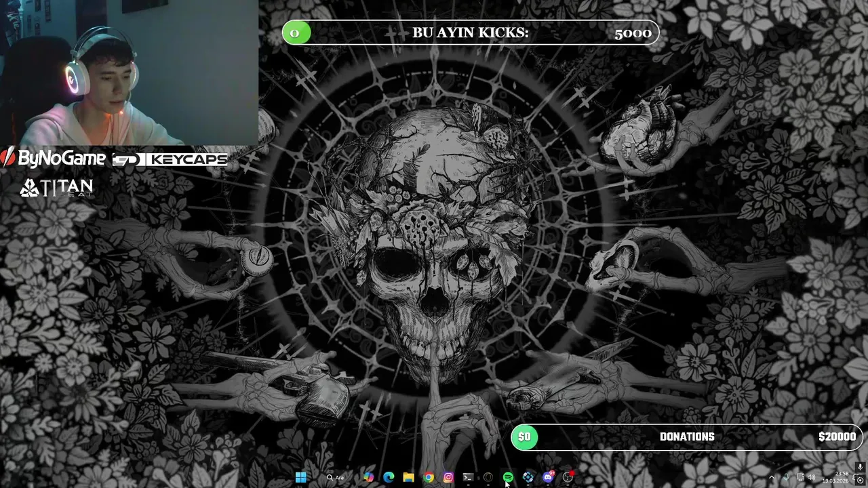868x488 pixels.
Task: Launch Microsoft Edge from the taskbar
Action: [x=389, y=477]
